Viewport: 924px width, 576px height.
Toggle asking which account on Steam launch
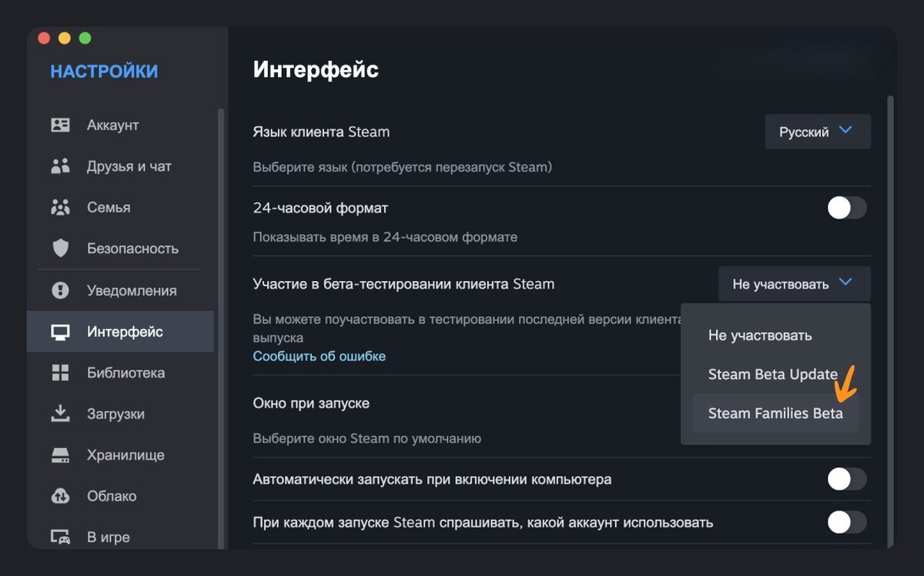(x=846, y=523)
